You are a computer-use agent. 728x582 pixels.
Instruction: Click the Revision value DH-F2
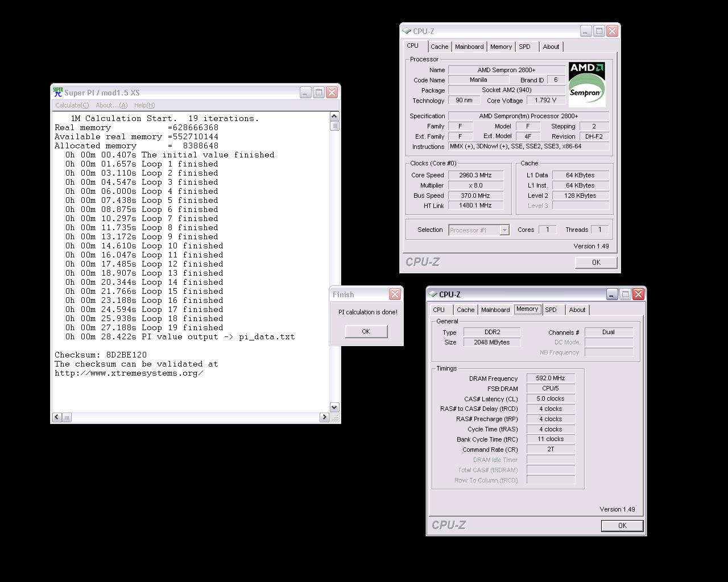point(594,136)
